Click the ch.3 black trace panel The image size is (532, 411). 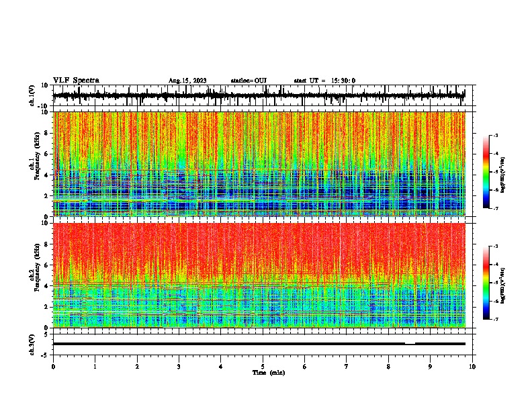click(x=263, y=345)
